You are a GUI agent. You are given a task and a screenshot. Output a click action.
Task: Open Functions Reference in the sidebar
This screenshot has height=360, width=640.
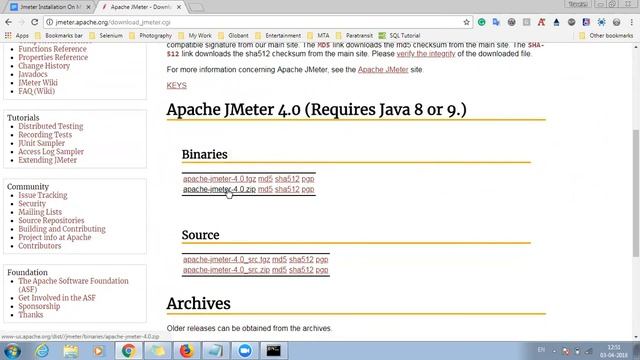52,49
